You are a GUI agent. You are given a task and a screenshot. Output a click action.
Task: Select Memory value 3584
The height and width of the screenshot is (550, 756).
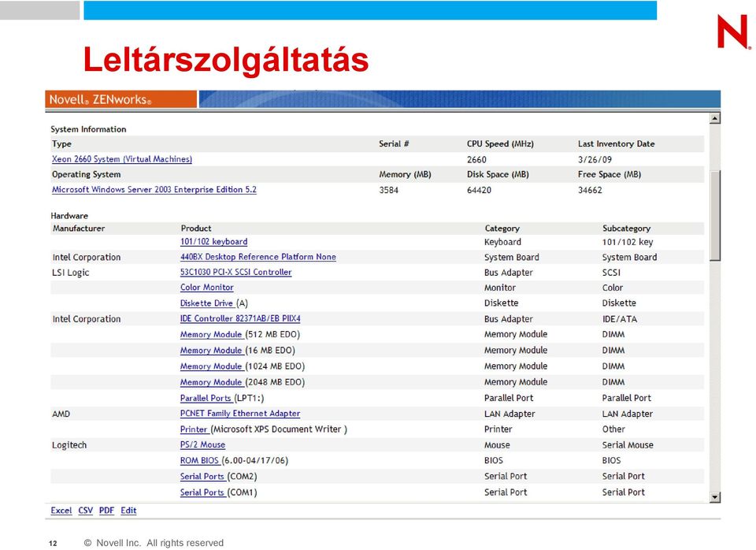click(388, 190)
